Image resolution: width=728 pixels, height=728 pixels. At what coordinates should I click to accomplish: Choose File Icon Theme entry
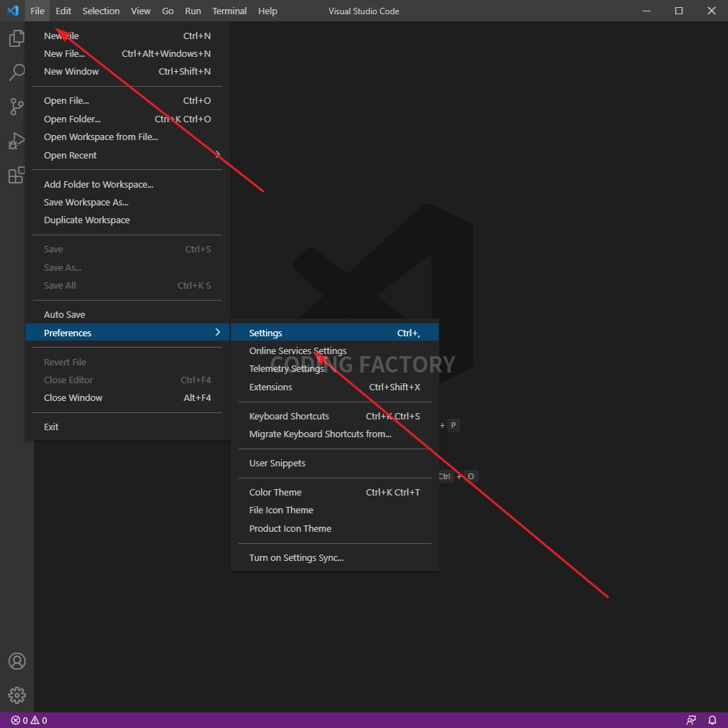[x=335, y=510]
